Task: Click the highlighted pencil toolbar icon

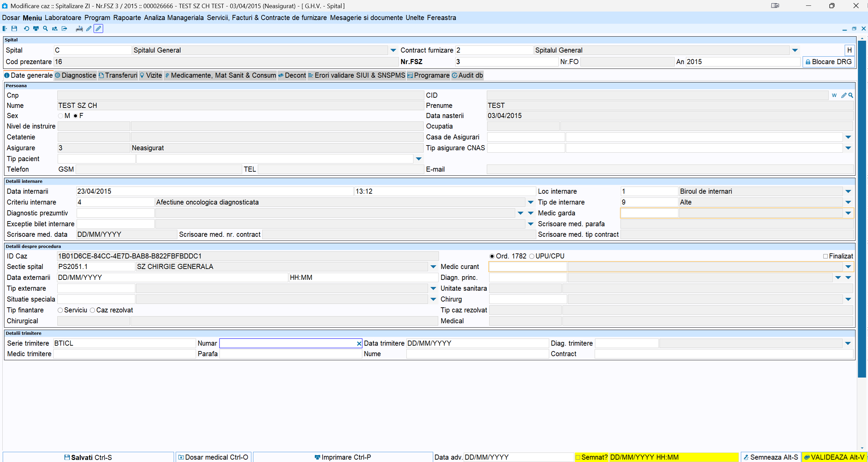Action: 98,29
